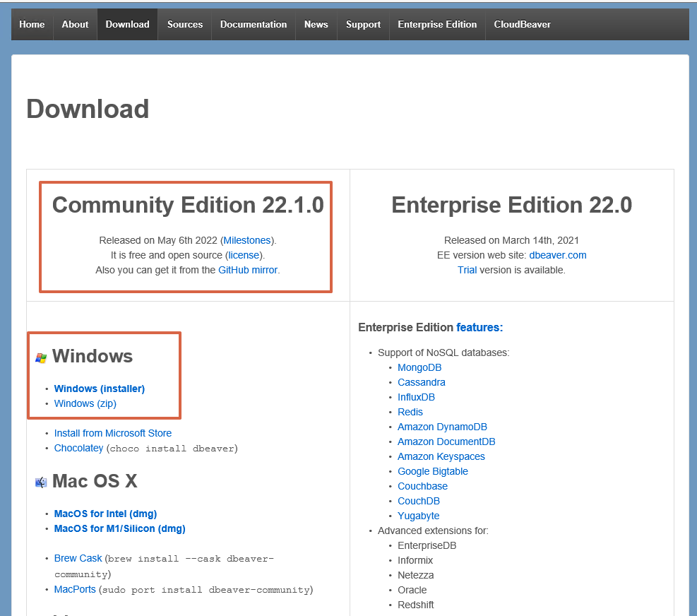Open the Yugabyte link

[418, 516]
